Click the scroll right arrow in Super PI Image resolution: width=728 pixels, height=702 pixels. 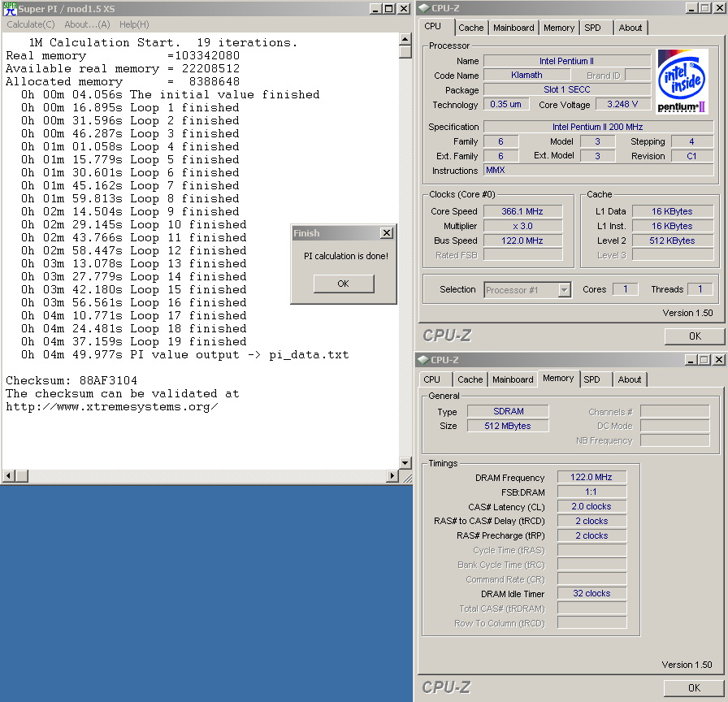coord(392,476)
